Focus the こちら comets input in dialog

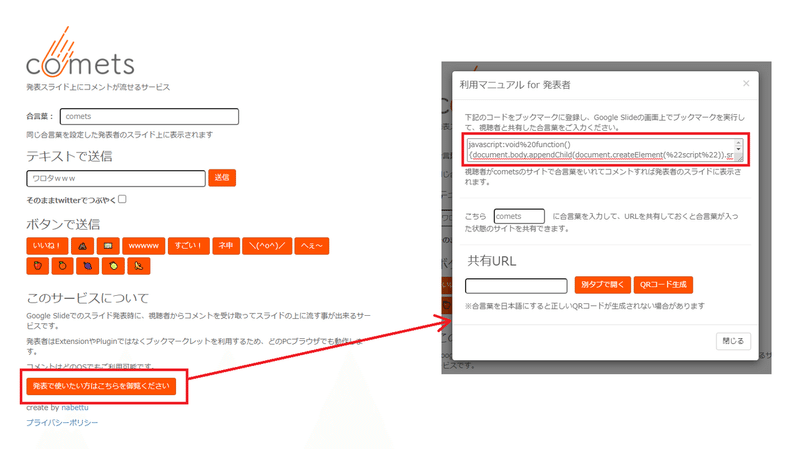[519, 216]
